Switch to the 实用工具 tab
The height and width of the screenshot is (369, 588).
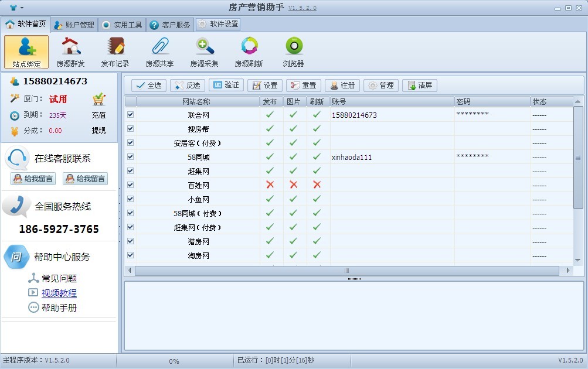point(122,25)
